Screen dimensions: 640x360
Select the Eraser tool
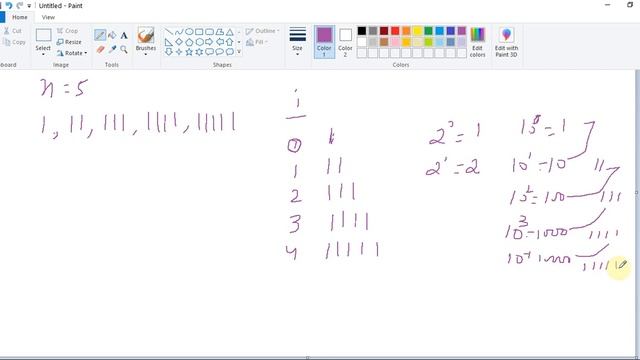click(100, 49)
